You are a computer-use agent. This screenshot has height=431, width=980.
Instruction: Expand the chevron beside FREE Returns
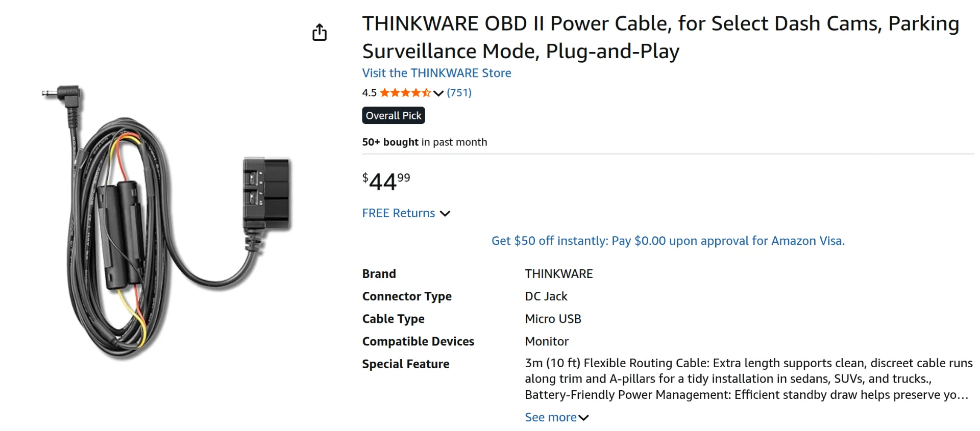coord(445,214)
